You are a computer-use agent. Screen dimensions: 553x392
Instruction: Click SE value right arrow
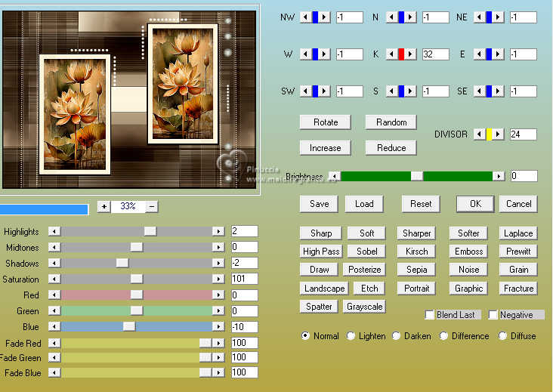[498, 91]
